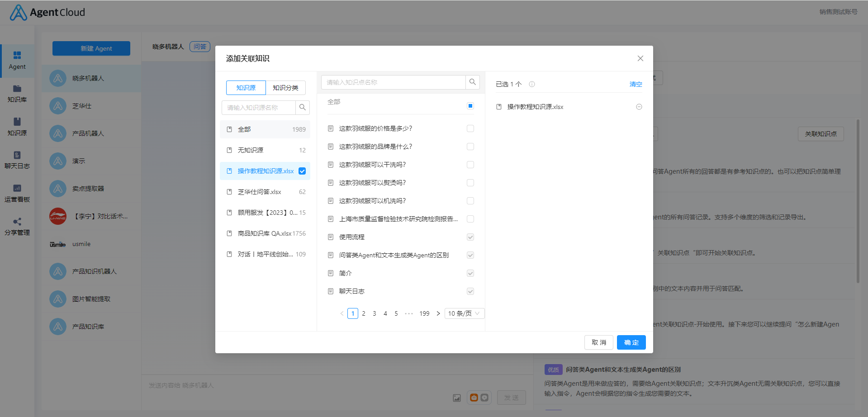Click into 请输入知识点名称 search field

394,82
